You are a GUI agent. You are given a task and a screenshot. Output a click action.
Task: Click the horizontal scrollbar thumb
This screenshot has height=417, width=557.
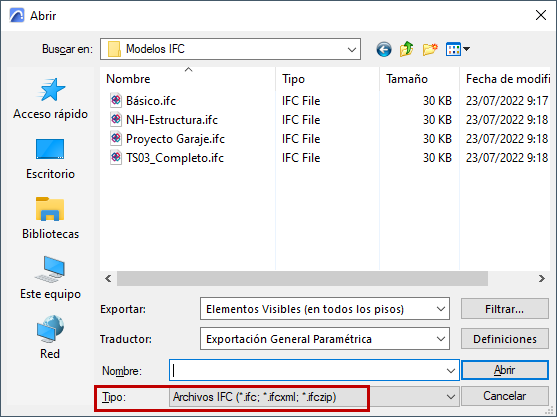(x=302, y=278)
